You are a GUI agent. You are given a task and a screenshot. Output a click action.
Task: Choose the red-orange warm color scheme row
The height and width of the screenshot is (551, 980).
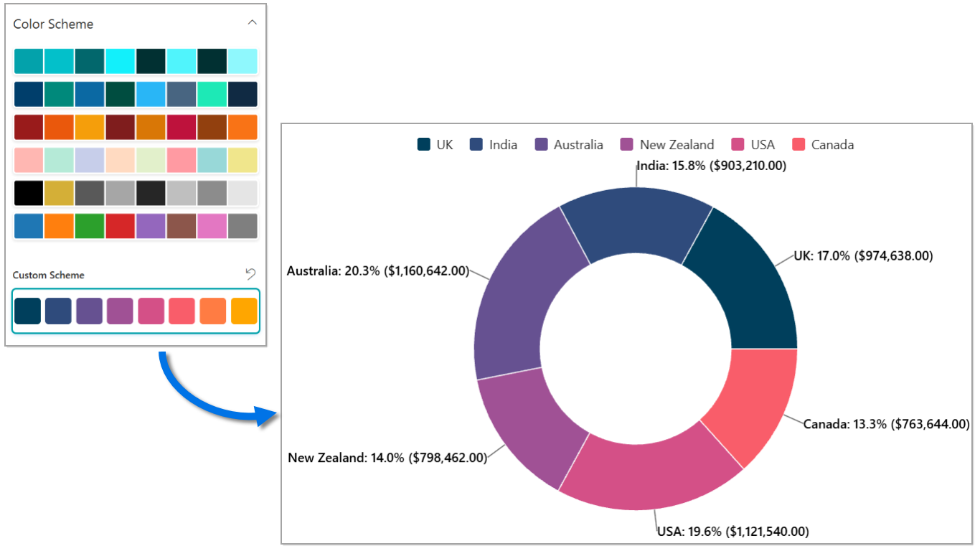(136, 127)
